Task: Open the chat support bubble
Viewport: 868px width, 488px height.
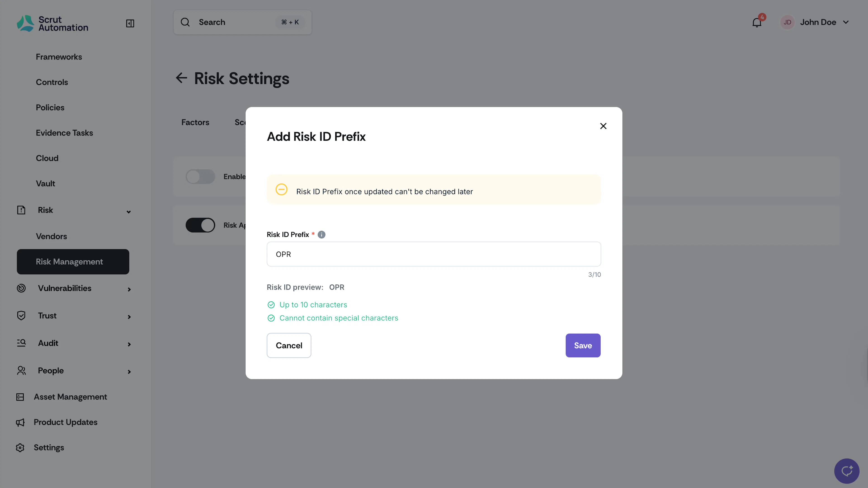Action: (x=847, y=470)
